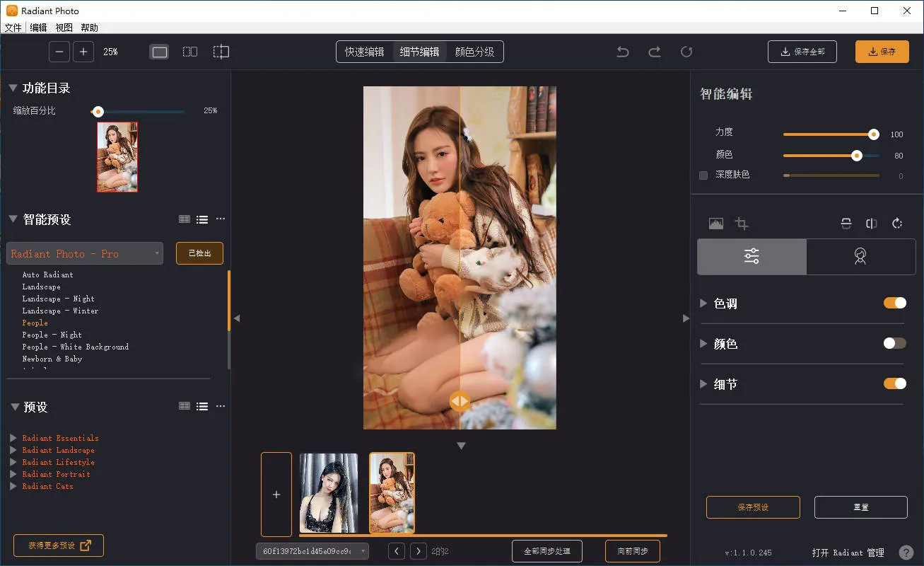The image size is (924, 566).
Task: Click the 保存预设 button
Action: tap(753, 507)
